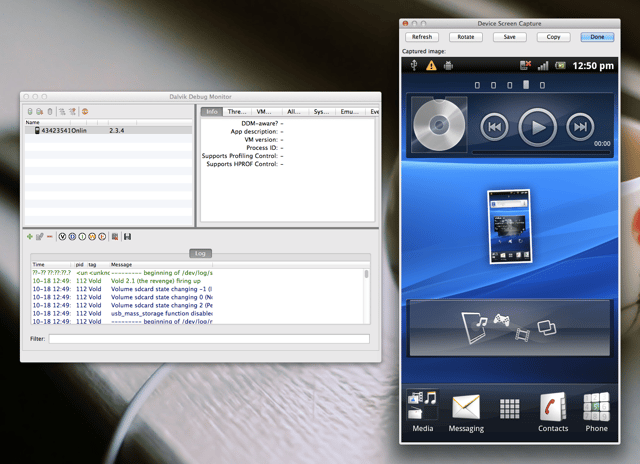
Task: Switch to the Emu... (Emulator) tab
Action: (x=350, y=111)
